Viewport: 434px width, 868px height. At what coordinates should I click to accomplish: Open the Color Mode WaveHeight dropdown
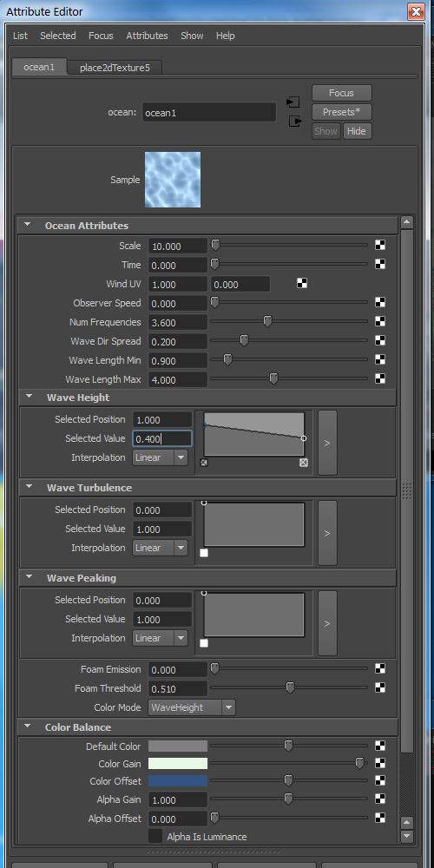click(192, 707)
